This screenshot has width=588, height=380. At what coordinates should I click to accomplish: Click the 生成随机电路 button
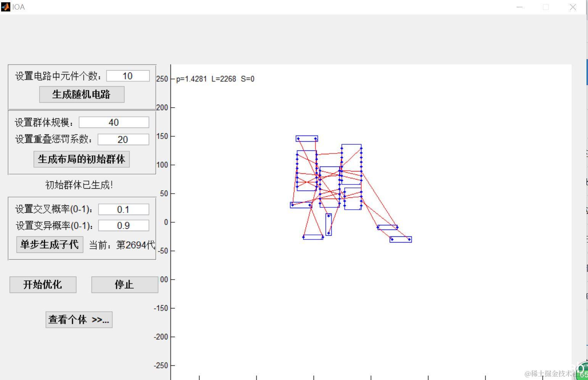[82, 94]
